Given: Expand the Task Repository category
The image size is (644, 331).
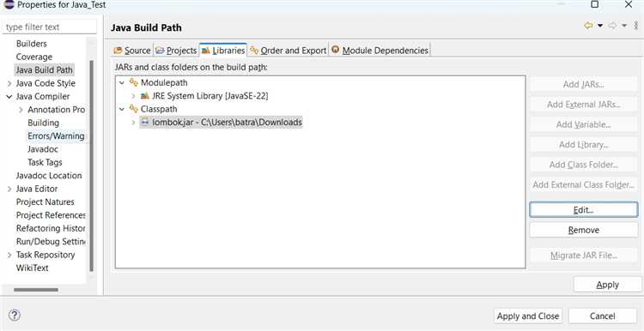Looking at the screenshot, I should 9,255.
